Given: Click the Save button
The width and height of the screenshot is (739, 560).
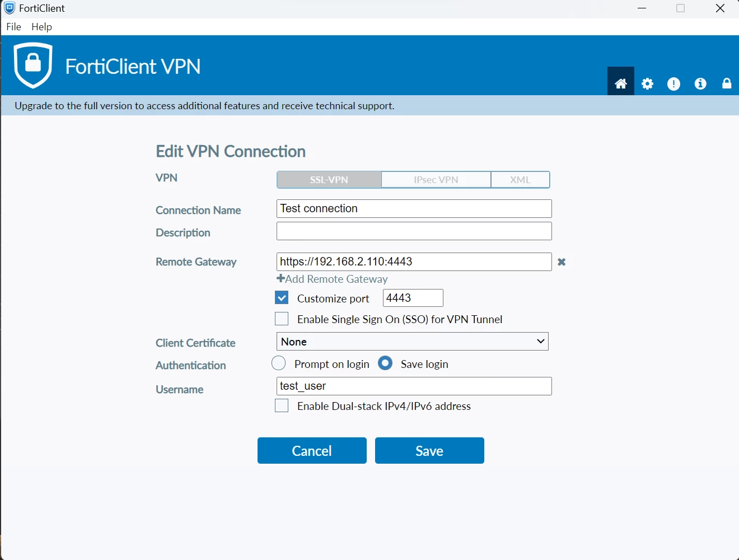Looking at the screenshot, I should 429,451.
